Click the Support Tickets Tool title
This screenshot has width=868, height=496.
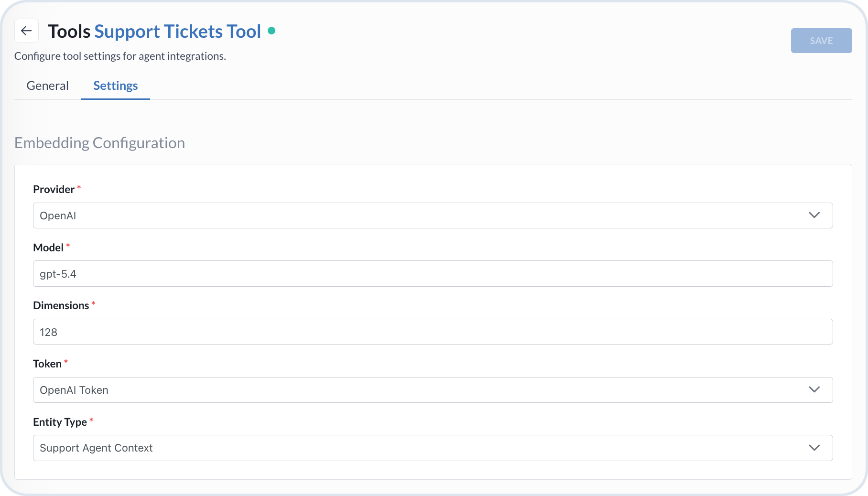(x=178, y=32)
